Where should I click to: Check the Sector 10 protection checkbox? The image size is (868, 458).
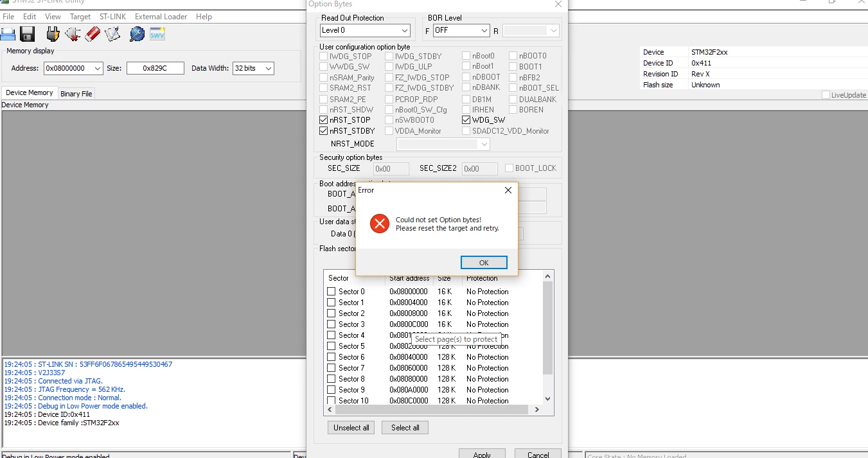coord(332,401)
